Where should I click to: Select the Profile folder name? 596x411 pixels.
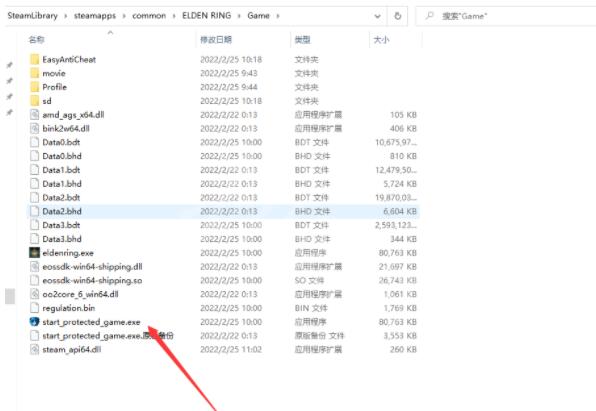(55, 87)
